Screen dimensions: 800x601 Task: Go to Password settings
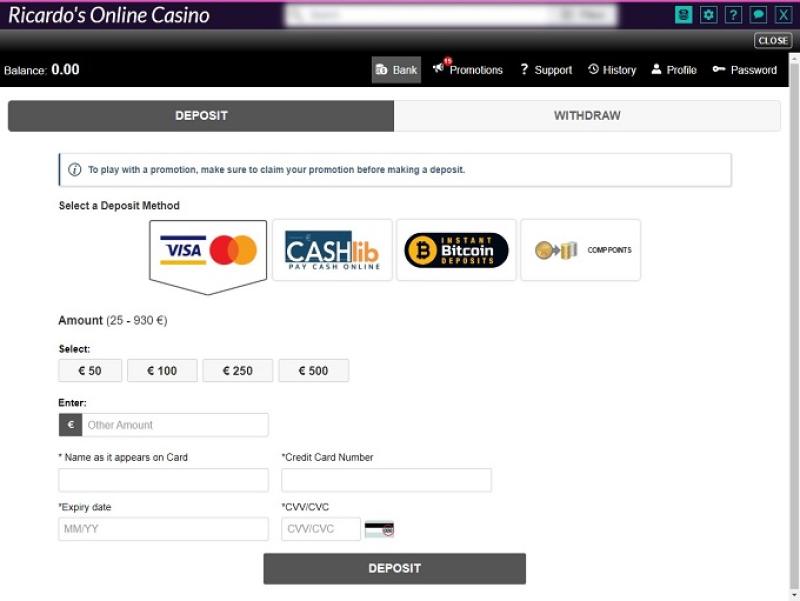tap(745, 70)
